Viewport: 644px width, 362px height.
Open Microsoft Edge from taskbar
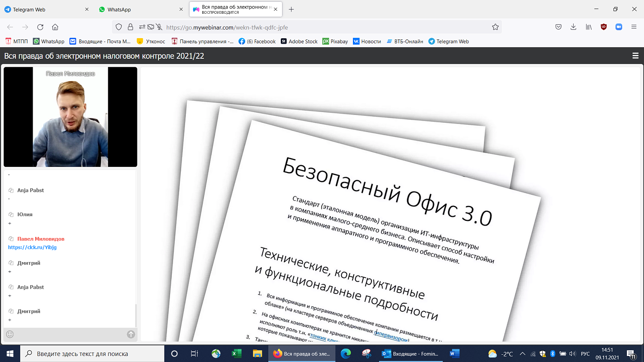coord(346,354)
